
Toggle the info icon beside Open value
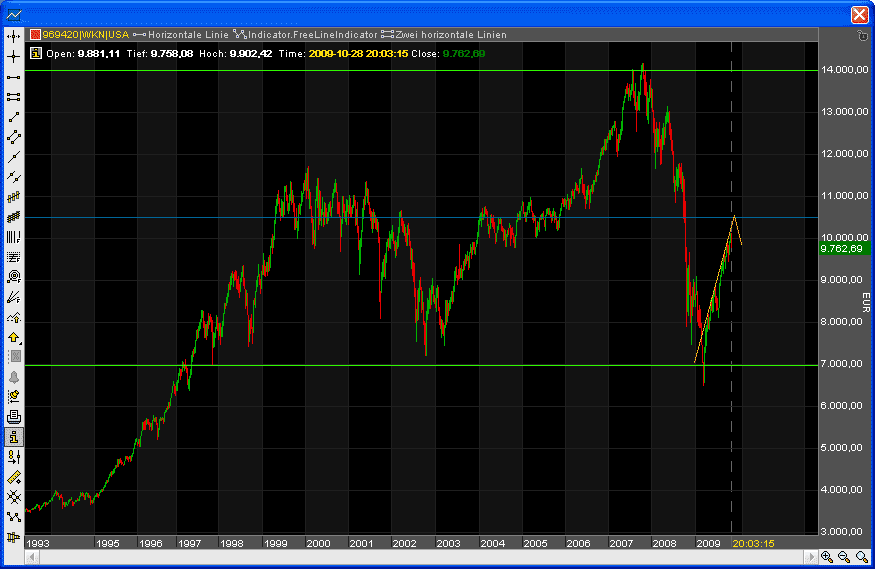point(35,53)
